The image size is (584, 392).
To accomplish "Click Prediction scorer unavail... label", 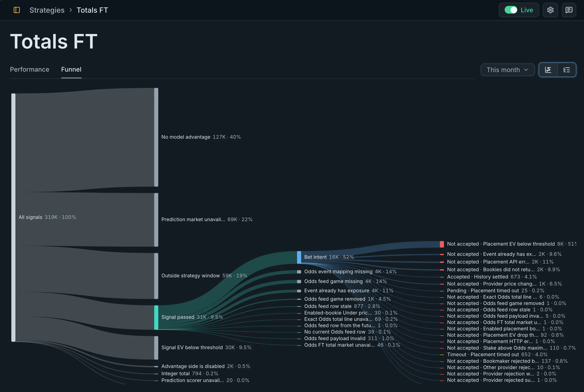I will pyautogui.click(x=205, y=380).
